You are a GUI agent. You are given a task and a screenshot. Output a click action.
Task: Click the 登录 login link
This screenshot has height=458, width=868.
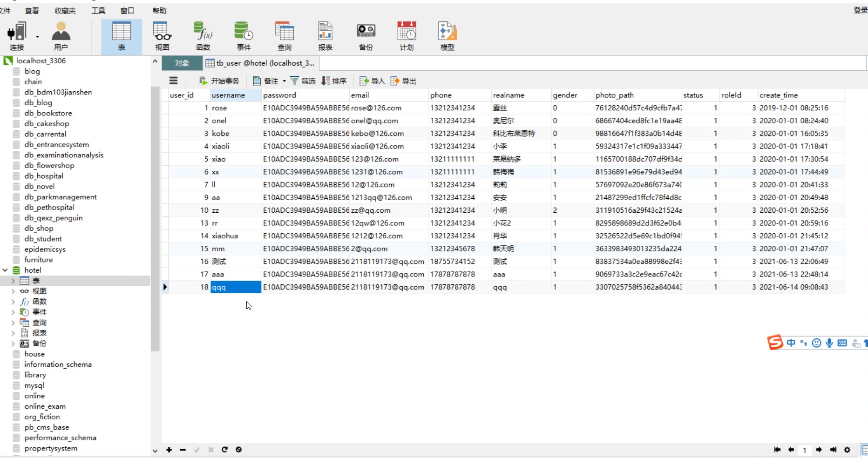pyautogui.click(x=861, y=10)
